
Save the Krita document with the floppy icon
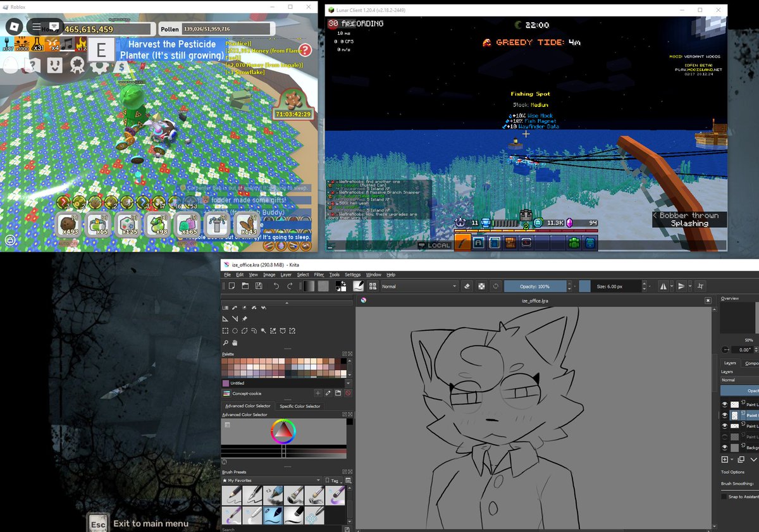259,286
